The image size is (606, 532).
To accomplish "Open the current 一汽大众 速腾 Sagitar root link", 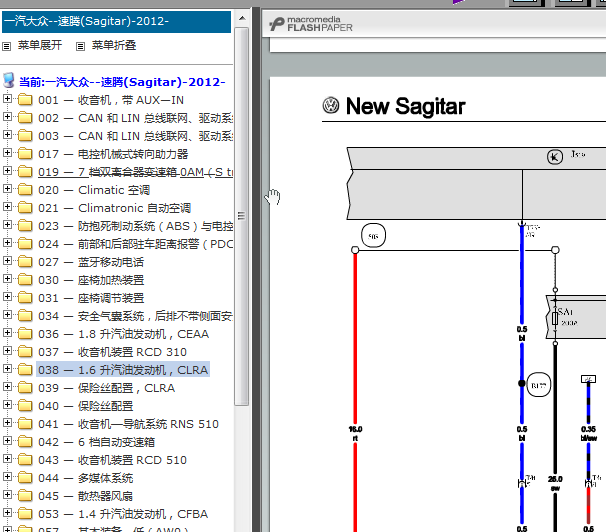I will tap(122, 82).
